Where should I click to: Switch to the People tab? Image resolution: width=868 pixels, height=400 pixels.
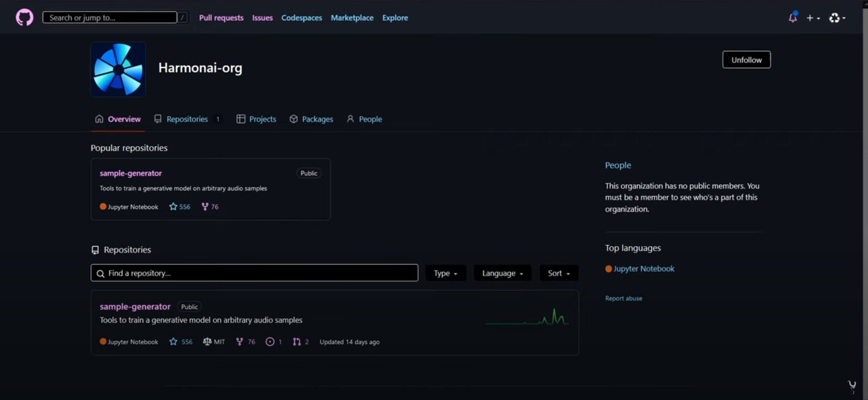coord(364,119)
